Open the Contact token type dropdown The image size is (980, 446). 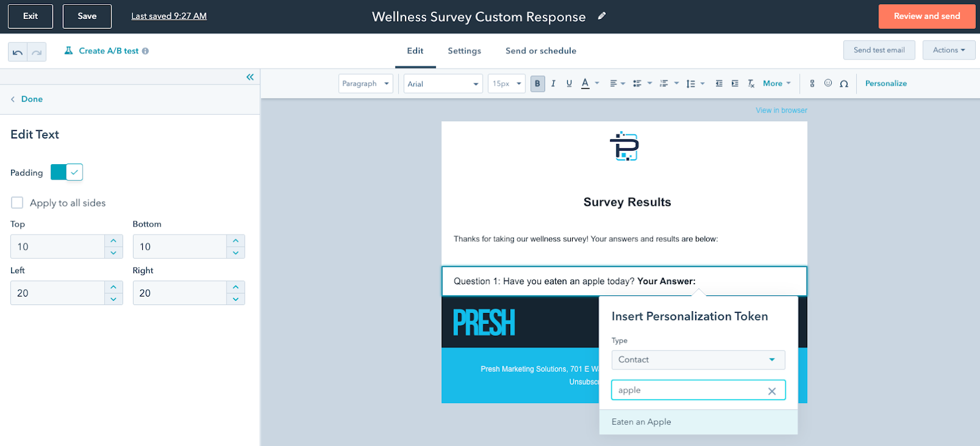pyautogui.click(x=698, y=360)
